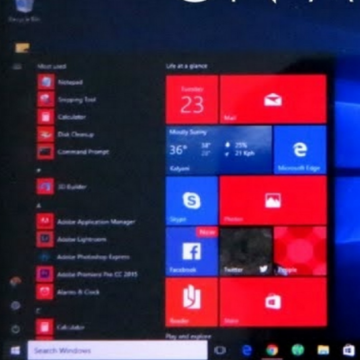Screen dimensions: 360x360
Task: Click the "Play and explore" group title
Action: tap(188, 336)
